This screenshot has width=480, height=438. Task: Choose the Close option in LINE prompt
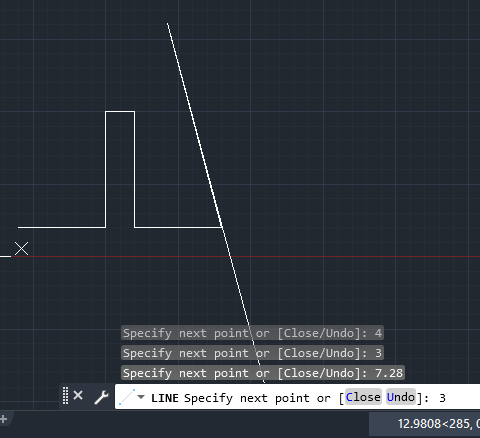pyautogui.click(x=363, y=397)
